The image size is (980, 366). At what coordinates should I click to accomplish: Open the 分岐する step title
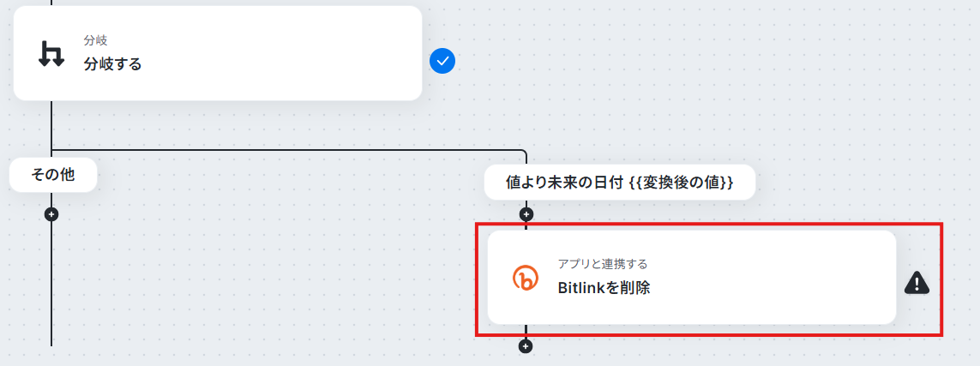point(112,63)
